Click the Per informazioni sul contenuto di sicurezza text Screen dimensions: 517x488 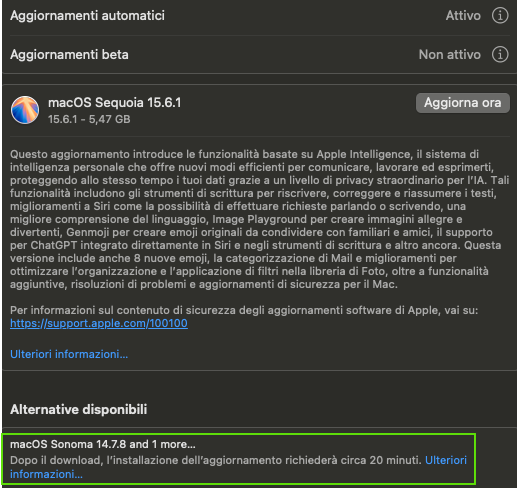point(244,310)
